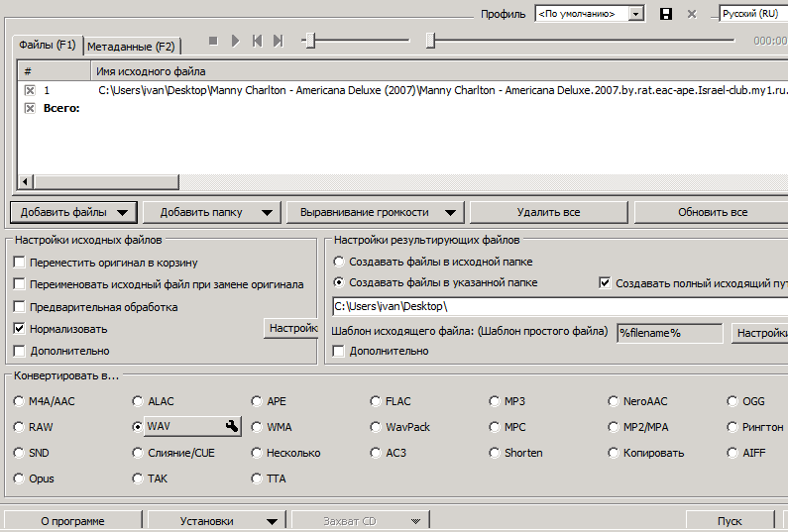This screenshot has width=788, height=532.
Task: Click the playback position slider handle
Action: (430, 41)
